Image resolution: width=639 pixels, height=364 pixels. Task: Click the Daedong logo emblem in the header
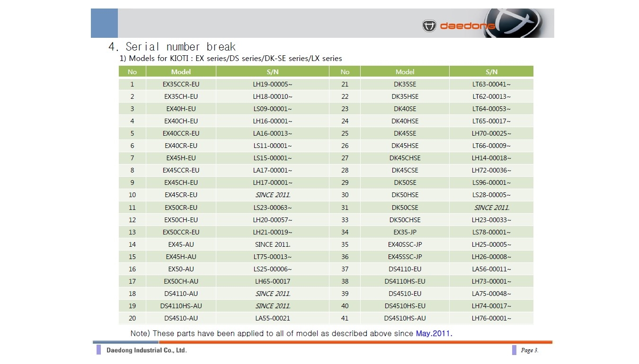pyautogui.click(x=429, y=26)
